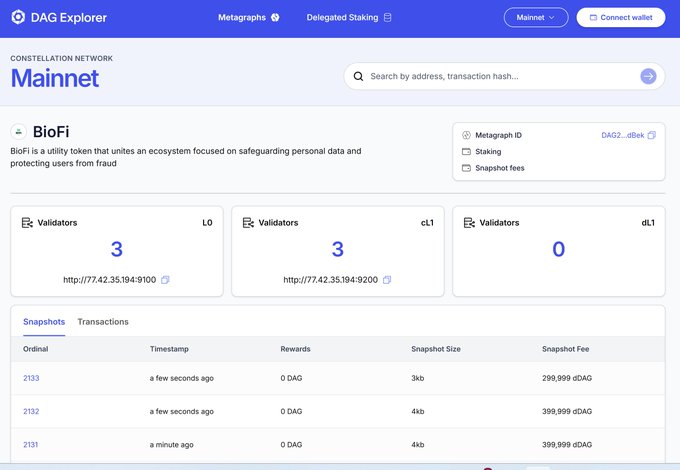Click the 4kb size for ordinal 2131
This screenshot has width=680, height=470.
(x=418, y=444)
